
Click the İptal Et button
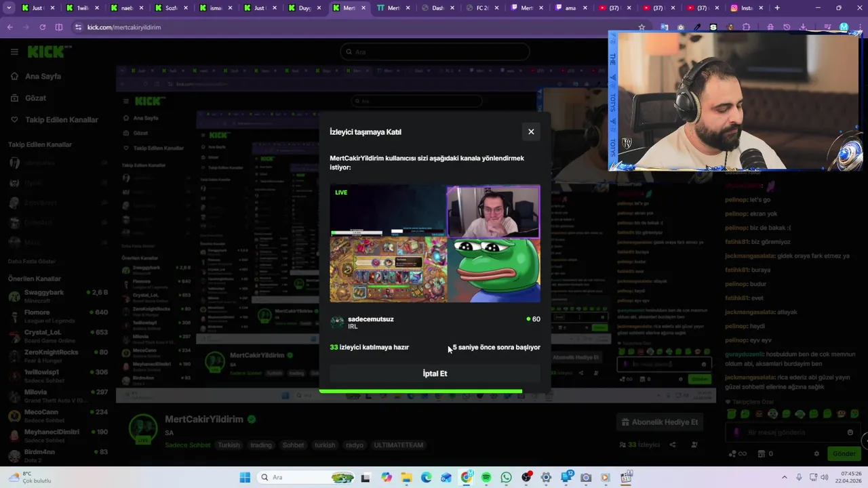[435, 373]
